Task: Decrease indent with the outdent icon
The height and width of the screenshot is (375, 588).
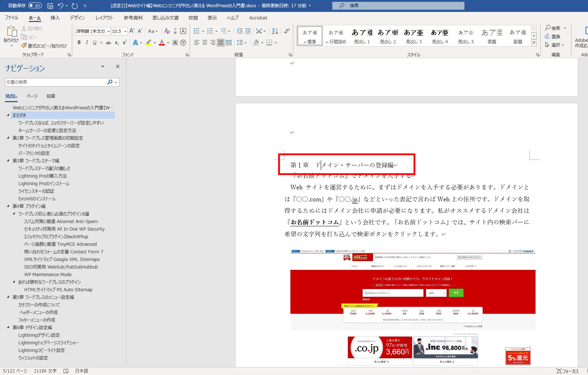Action: pos(240,31)
